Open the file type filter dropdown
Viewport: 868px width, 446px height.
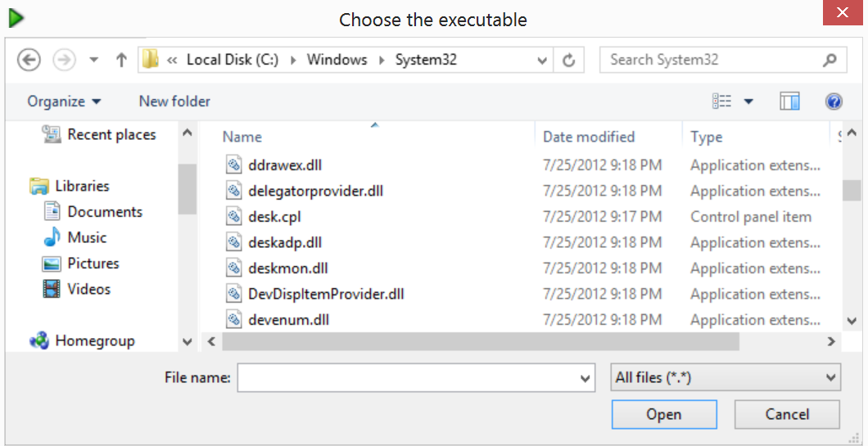pos(726,377)
